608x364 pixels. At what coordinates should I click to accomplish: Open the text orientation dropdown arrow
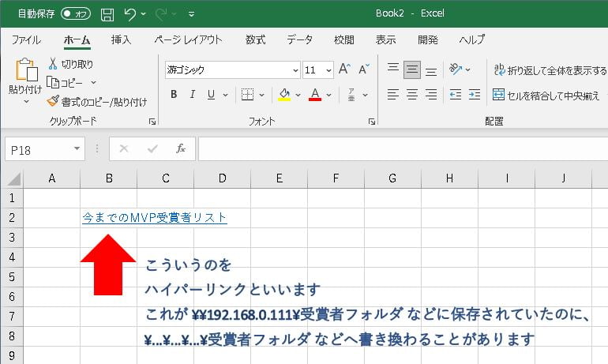coord(468,69)
